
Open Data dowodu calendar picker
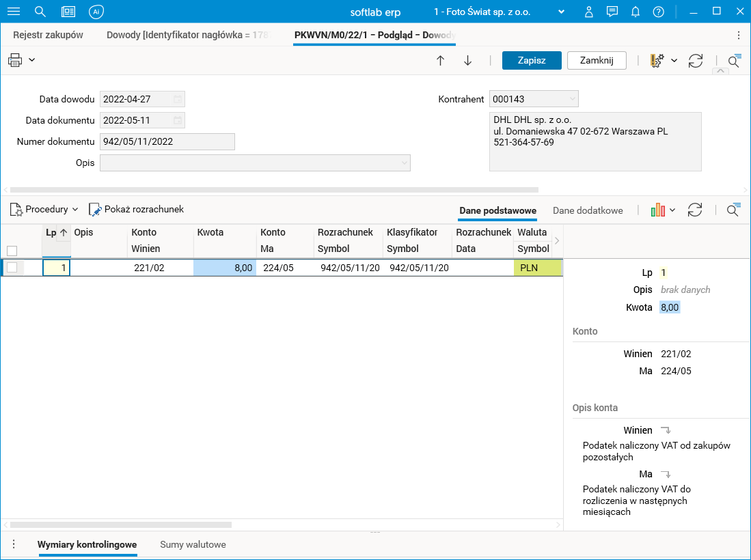point(178,99)
